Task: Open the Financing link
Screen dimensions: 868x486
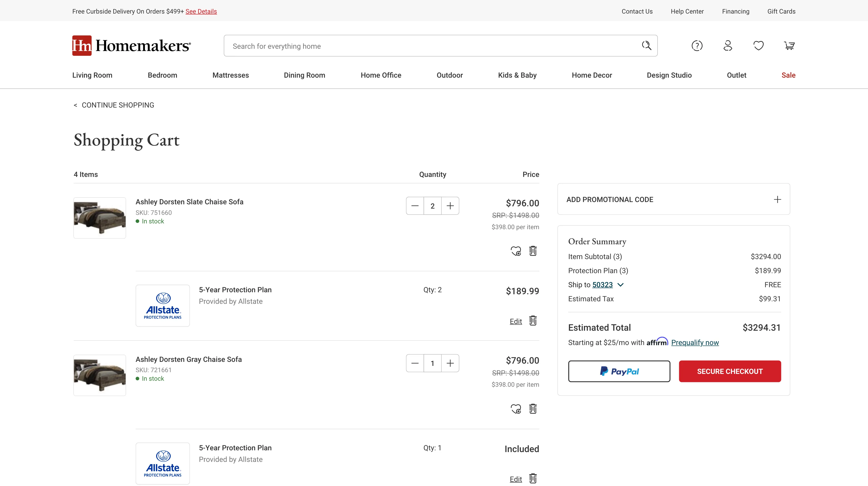Action: pyautogui.click(x=736, y=12)
